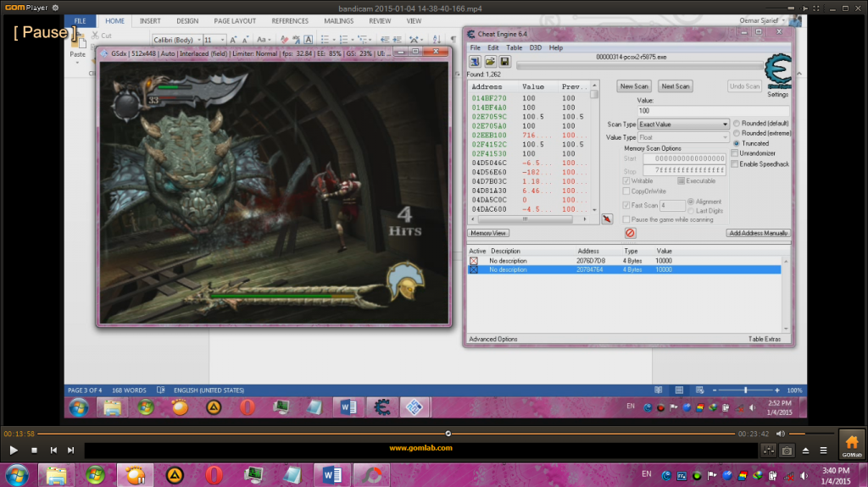
Task: Click Word Grow Font icon
Action: pos(233,39)
